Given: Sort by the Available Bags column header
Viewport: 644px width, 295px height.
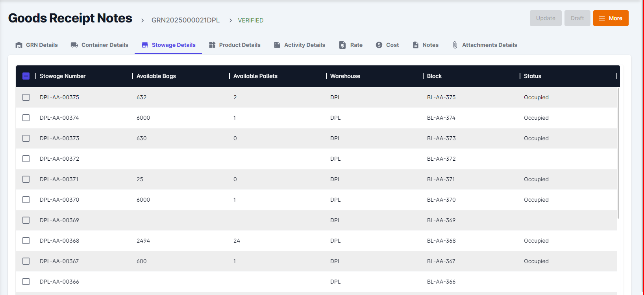Looking at the screenshot, I should [x=156, y=76].
